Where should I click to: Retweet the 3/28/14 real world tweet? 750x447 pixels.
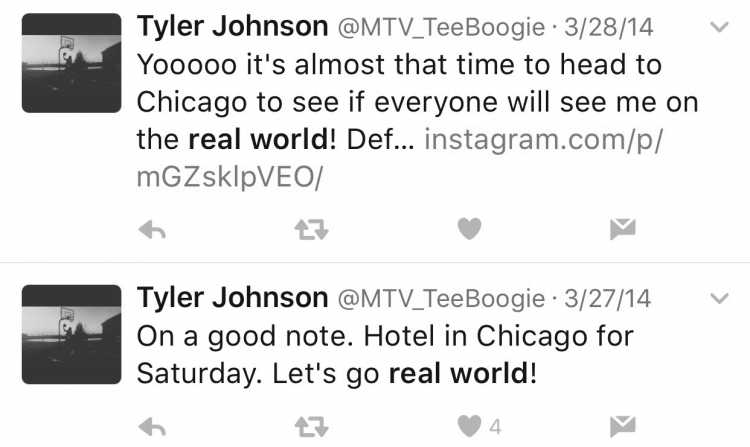click(311, 229)
